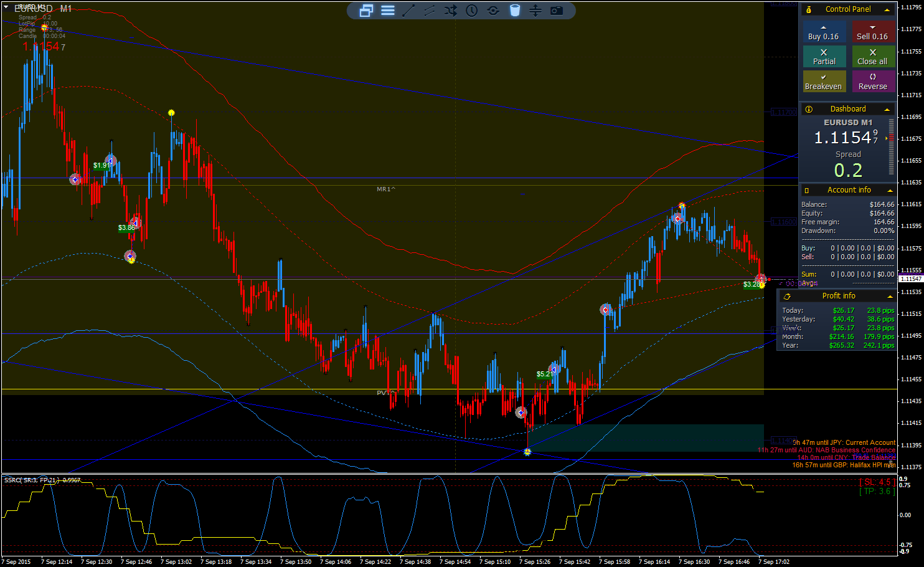Image resolution: width=924 pixels, height=567 pixels.
Task: Collapse the Dashboard section
Action: coord(887,109)
